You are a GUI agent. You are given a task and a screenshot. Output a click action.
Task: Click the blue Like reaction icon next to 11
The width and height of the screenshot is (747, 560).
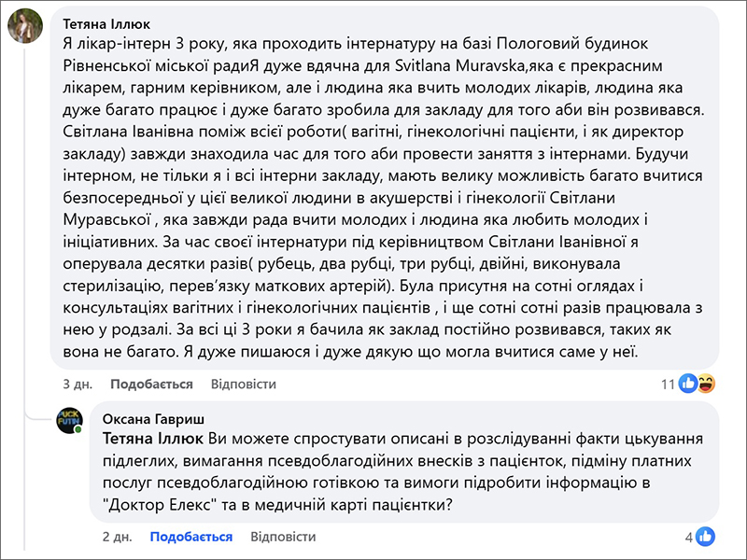coord(688,384)
